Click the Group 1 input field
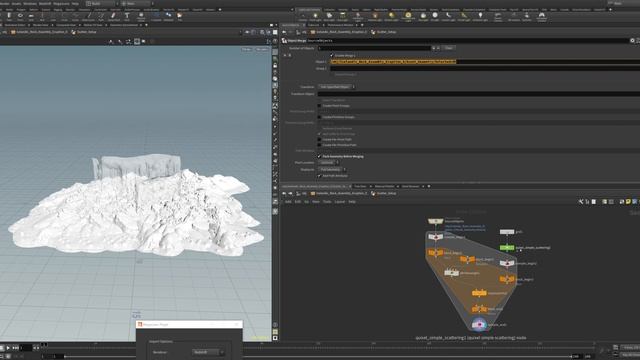Viewport: 640px width, 360px height. pyautogui.click(x=485, y=69)
